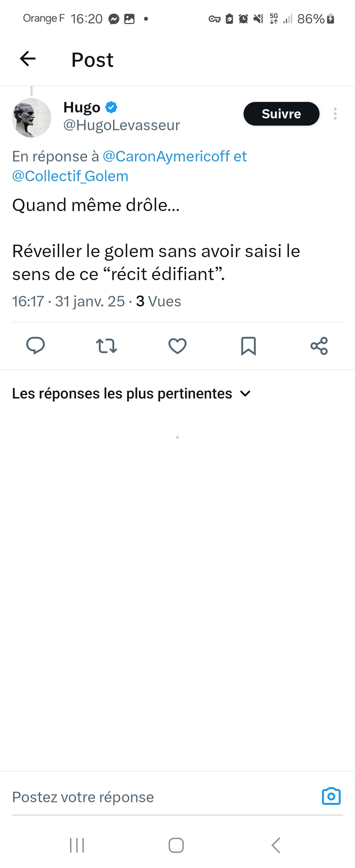
Task: Open Hugo's profile picture
Action: (31, 118)
